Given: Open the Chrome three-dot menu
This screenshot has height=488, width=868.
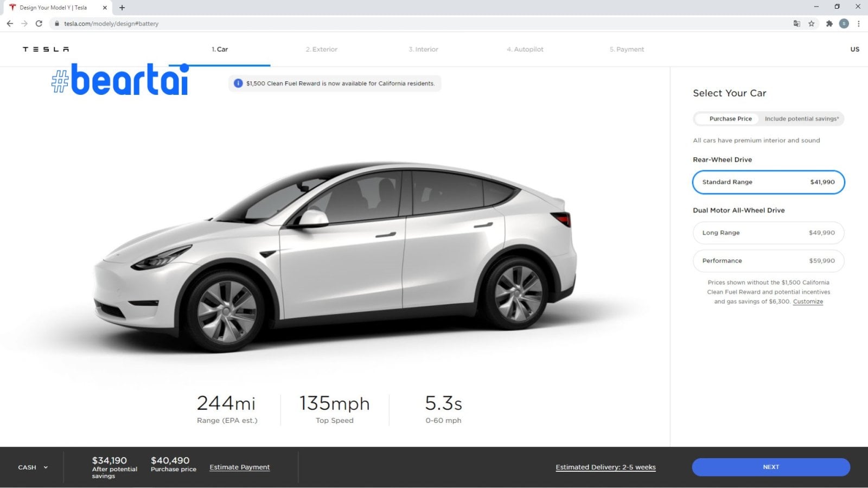Looking at the screenshot, I should pyautogui.click(x=858, y=23).
